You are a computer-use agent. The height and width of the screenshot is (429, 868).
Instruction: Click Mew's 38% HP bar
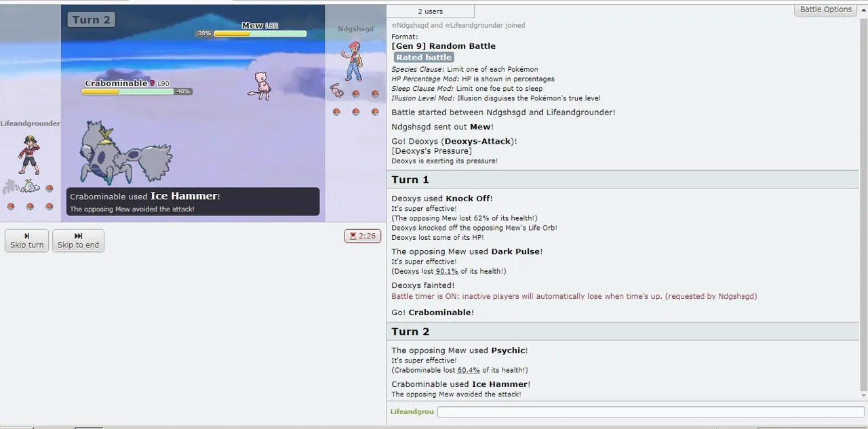coord(259,33)
